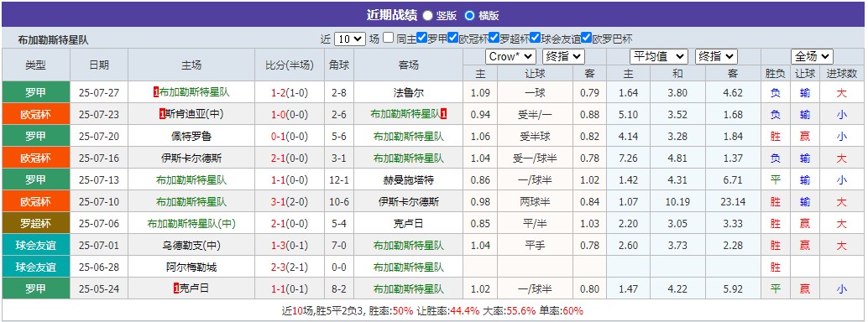Image resolution: width=868 pixels, height=322 pixels.
Task: Open the Crow* bookmaker dropdown
Action: click(510, 56)
